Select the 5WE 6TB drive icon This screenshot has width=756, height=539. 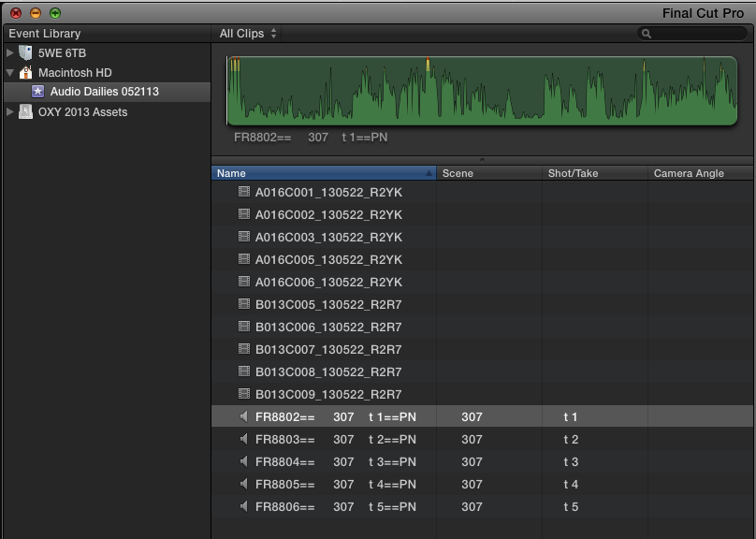click(25, 52)
